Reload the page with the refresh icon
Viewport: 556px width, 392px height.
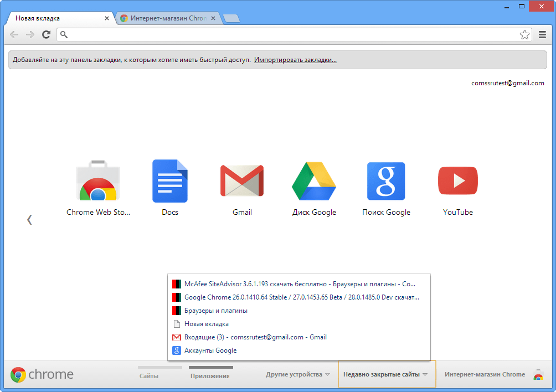coord(46,34)
